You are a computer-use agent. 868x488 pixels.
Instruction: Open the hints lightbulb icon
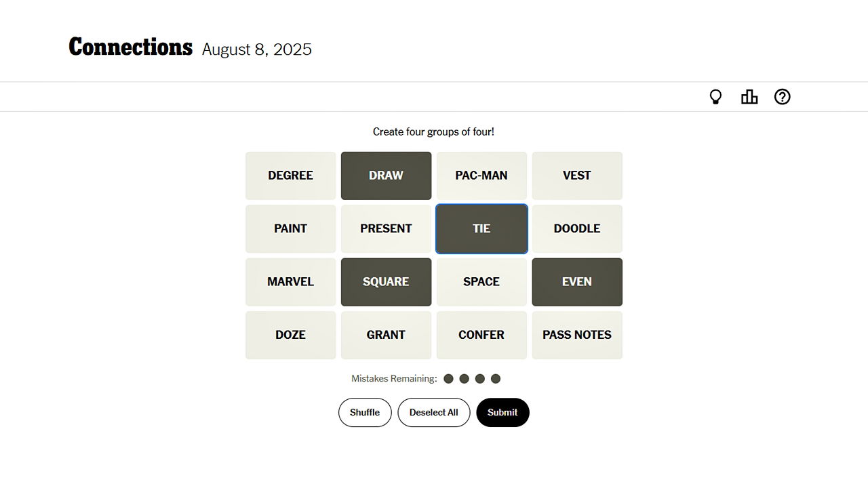[715, 97]
